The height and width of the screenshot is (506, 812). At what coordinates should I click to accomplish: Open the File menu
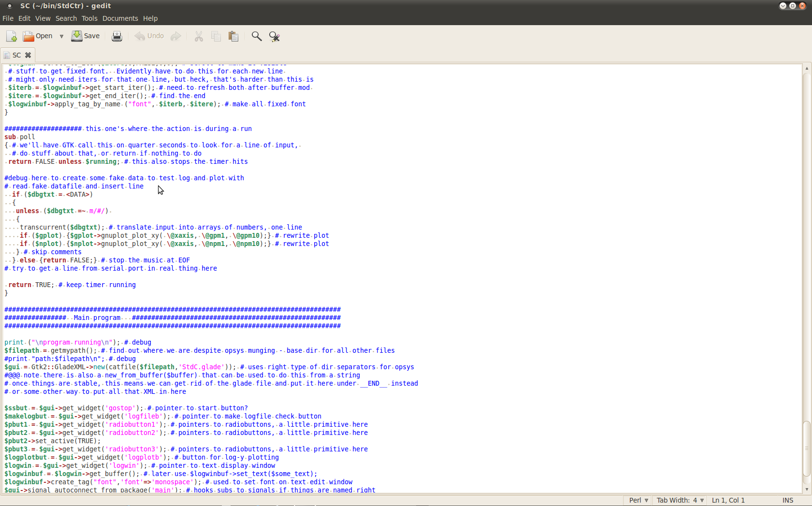pyautogui.click(x=8, y=18)
